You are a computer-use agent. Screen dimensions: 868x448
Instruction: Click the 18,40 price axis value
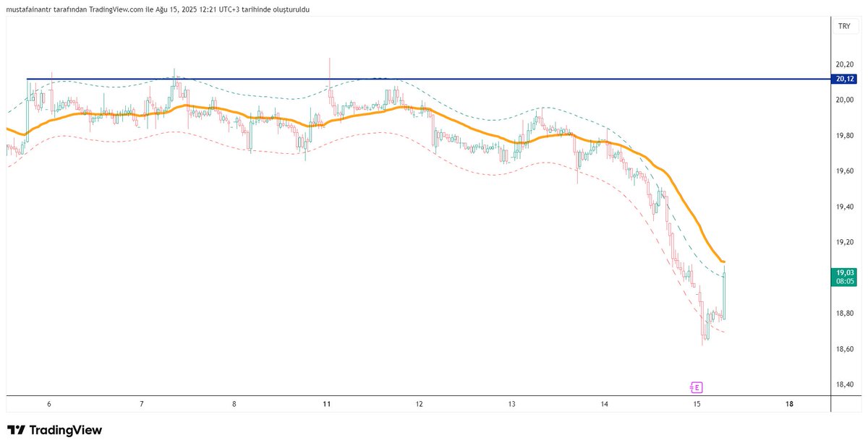[x=843, y=384]
